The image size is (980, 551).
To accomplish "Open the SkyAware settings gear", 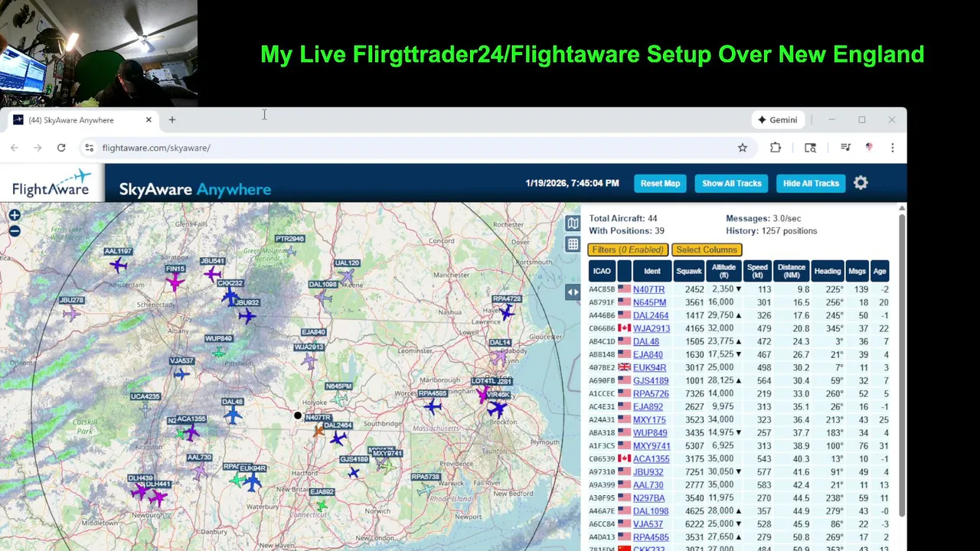I will click(861, 183).
